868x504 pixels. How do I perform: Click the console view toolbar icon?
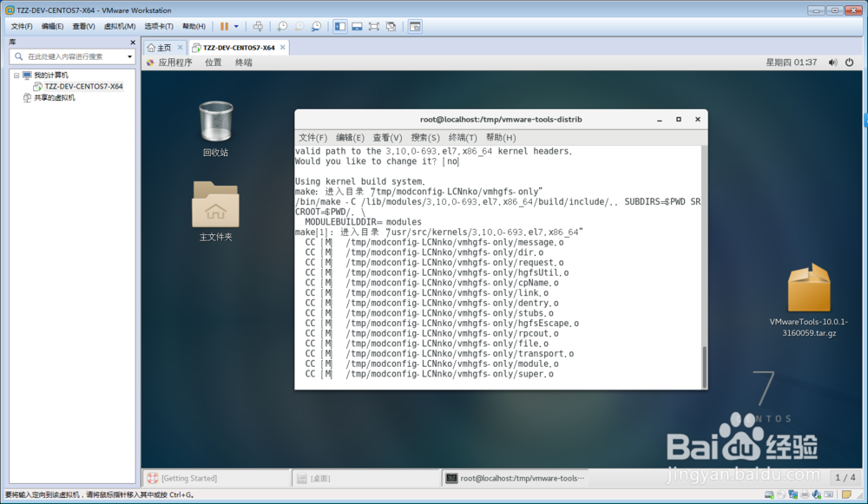[415, 26]
